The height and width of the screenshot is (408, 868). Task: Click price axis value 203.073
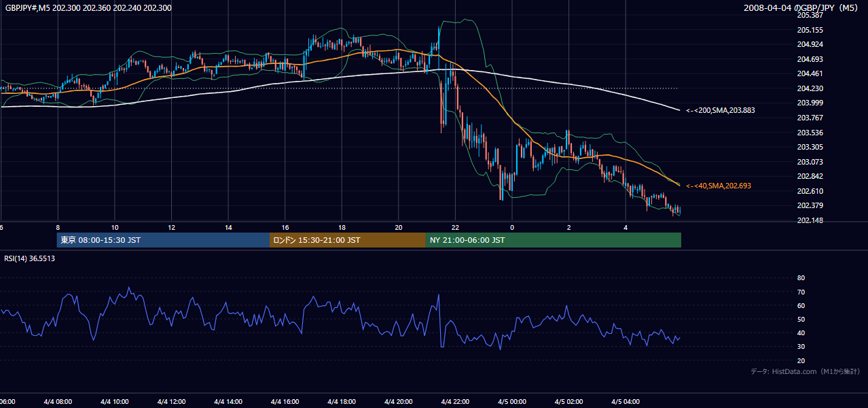pos(810,162)
